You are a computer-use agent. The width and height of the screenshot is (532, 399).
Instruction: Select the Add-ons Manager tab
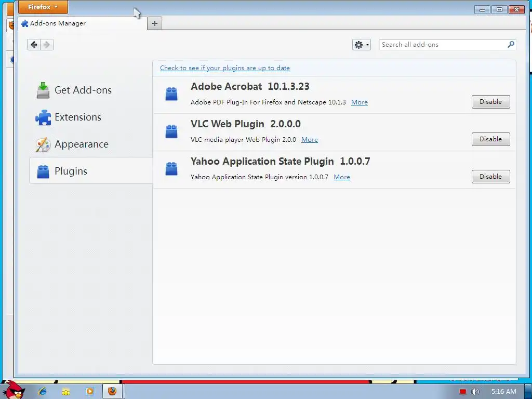[x=83, y=23]
